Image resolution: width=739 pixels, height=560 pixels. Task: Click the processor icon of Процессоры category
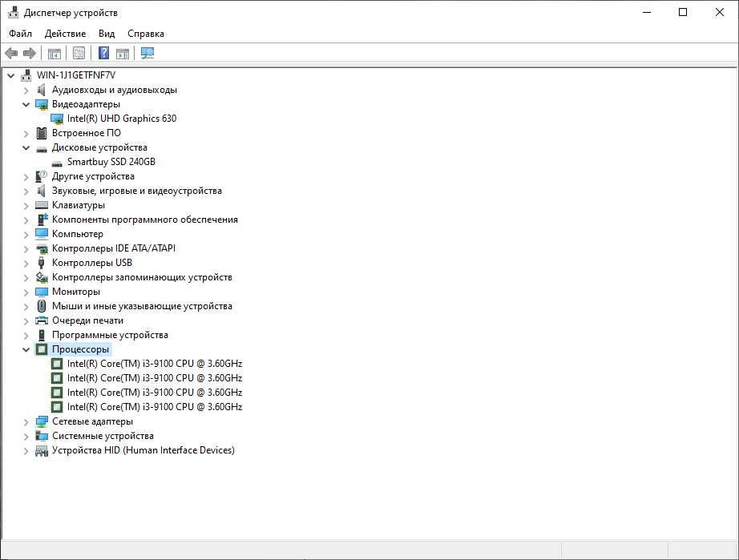(42, 349)
